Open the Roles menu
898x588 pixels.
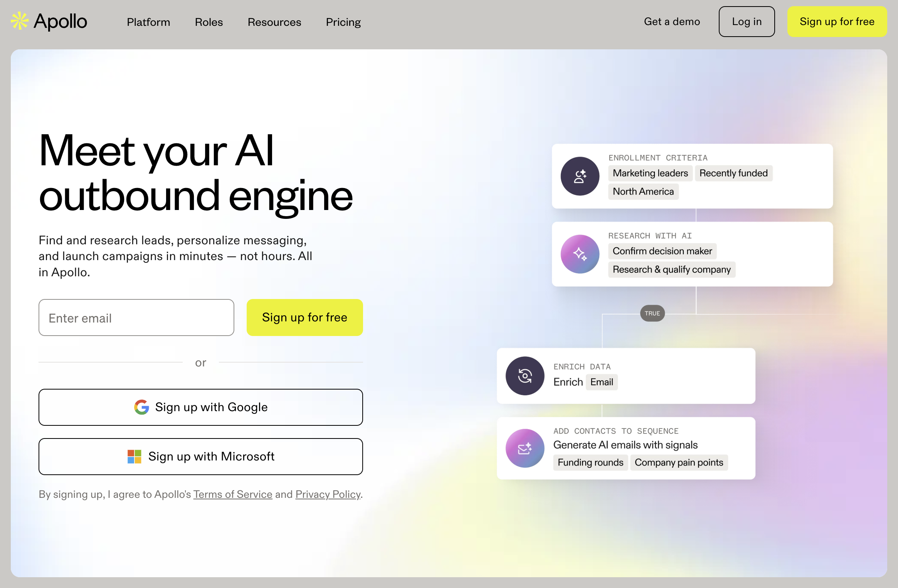click(x=209, y=22)
